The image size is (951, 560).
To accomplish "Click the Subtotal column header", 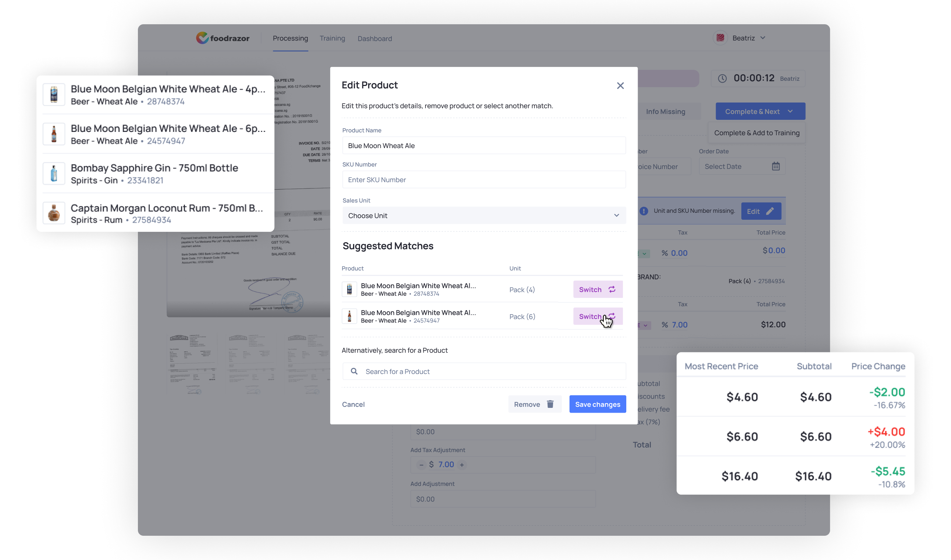I will [x=814, y=366].
